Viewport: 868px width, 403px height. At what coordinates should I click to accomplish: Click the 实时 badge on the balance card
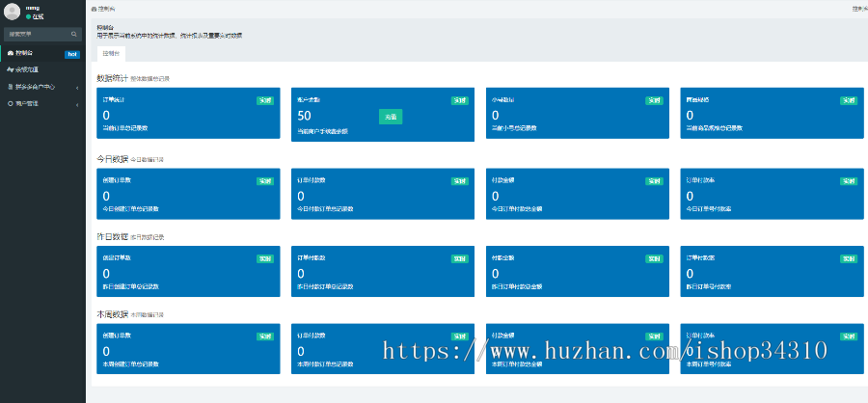(459, 100)
